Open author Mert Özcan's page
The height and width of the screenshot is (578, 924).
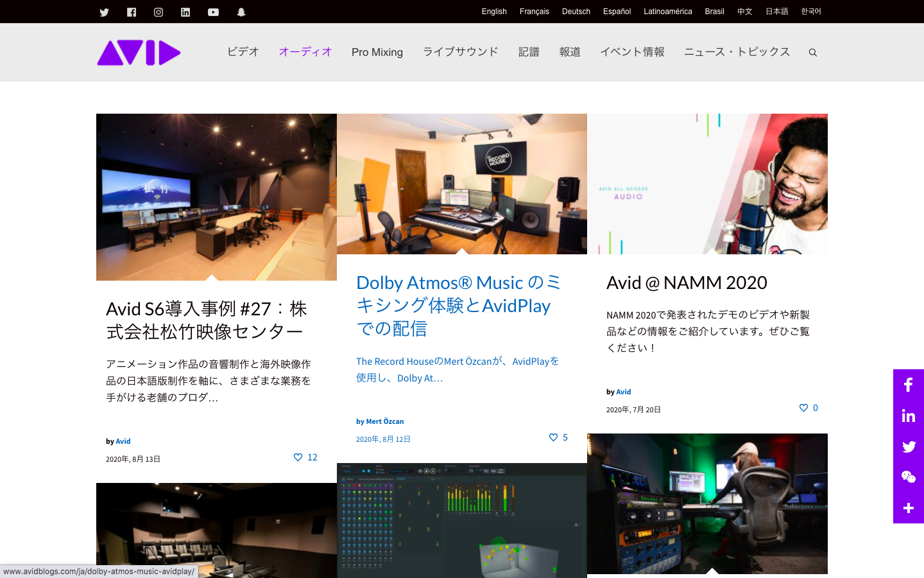(385, 421)
